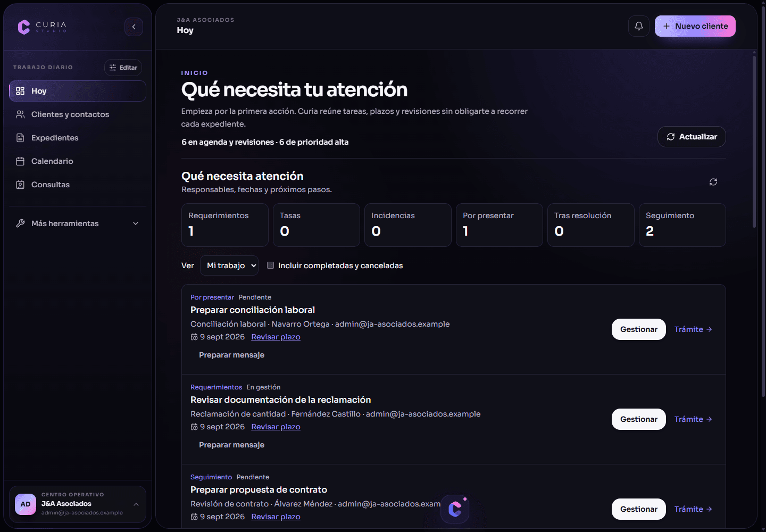
Task: Open the notifications bell
Action: pyautogui.click(x=639, y=26)
